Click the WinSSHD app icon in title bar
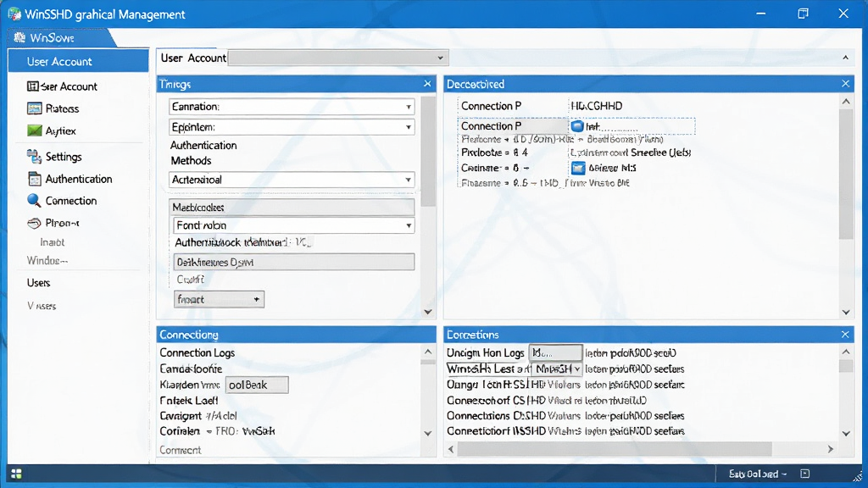The width and height of the screenshot is (868, 488). click(14, 14)
